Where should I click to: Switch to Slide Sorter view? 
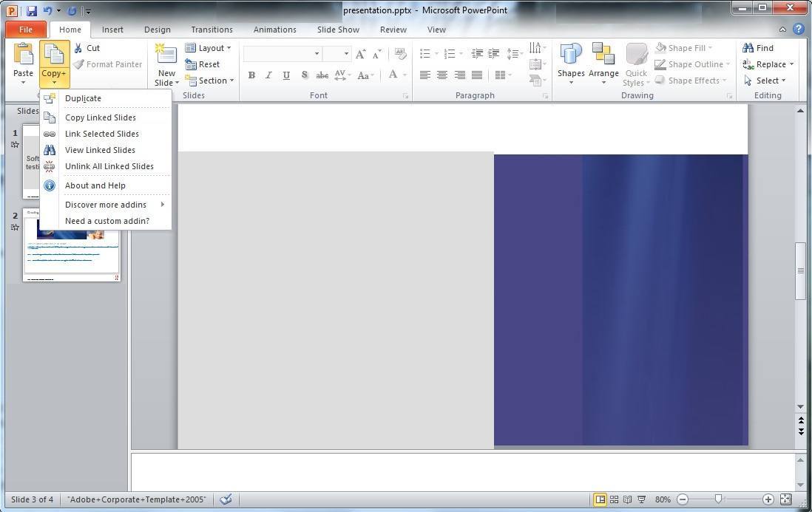coord(614,499)
